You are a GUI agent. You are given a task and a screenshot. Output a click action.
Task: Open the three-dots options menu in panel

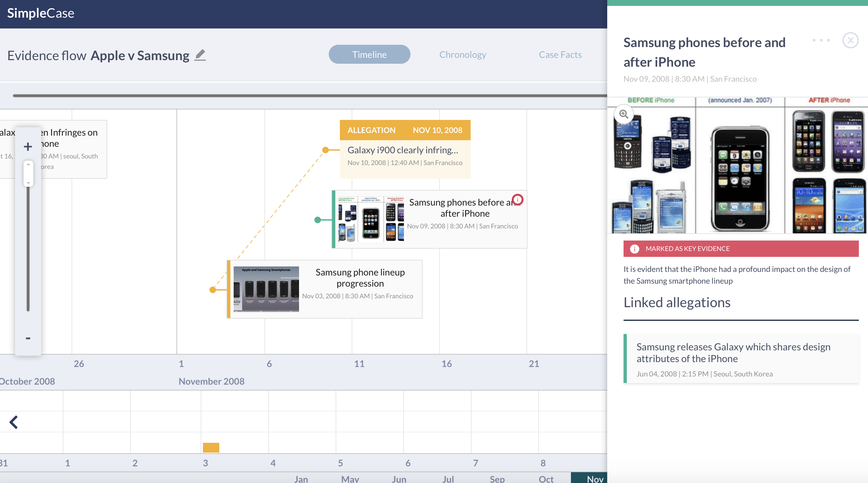(x=821, y=41)
